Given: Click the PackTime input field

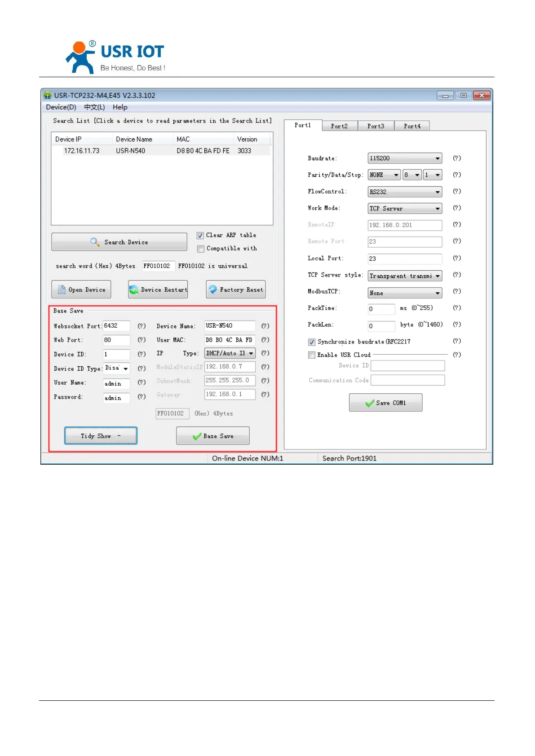Looking at the screenshot, I should pos(381,309).
